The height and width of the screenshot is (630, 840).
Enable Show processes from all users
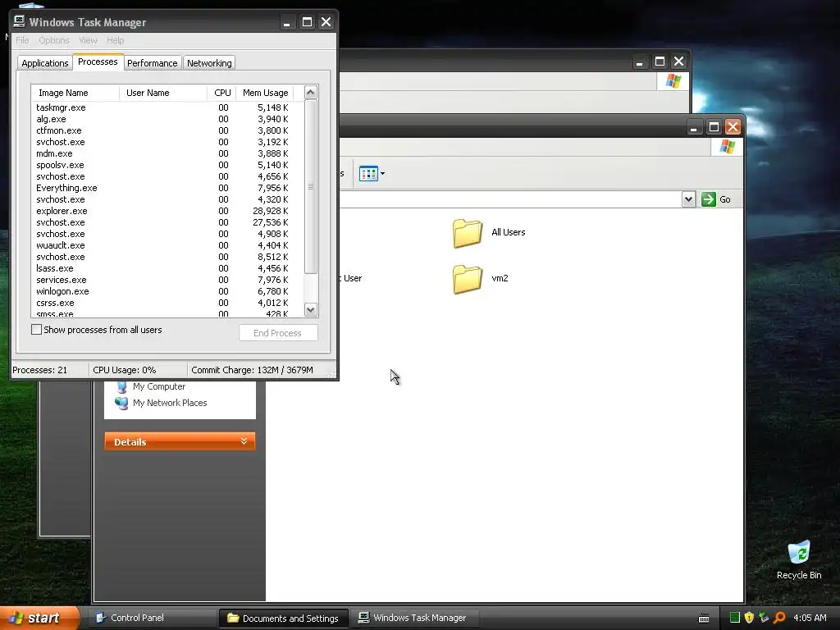36,330
